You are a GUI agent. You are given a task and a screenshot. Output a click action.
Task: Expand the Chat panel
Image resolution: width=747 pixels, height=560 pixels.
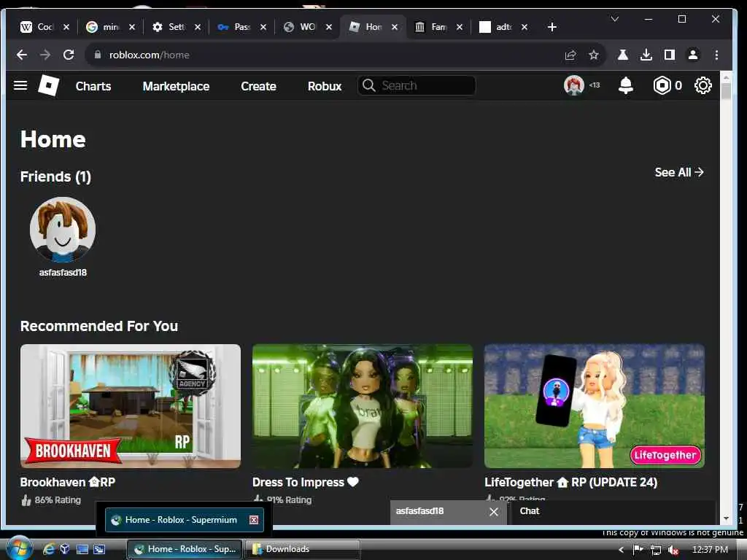click(613, 512)
